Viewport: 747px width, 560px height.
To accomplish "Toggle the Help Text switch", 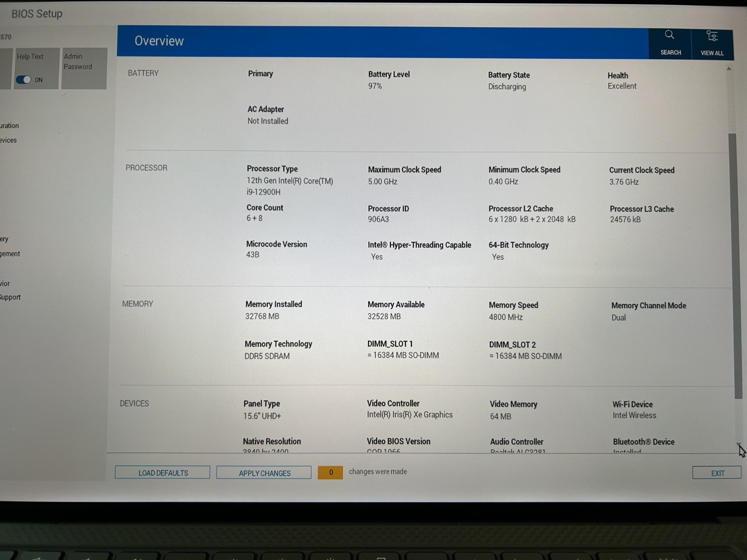I will pos(23,80).
